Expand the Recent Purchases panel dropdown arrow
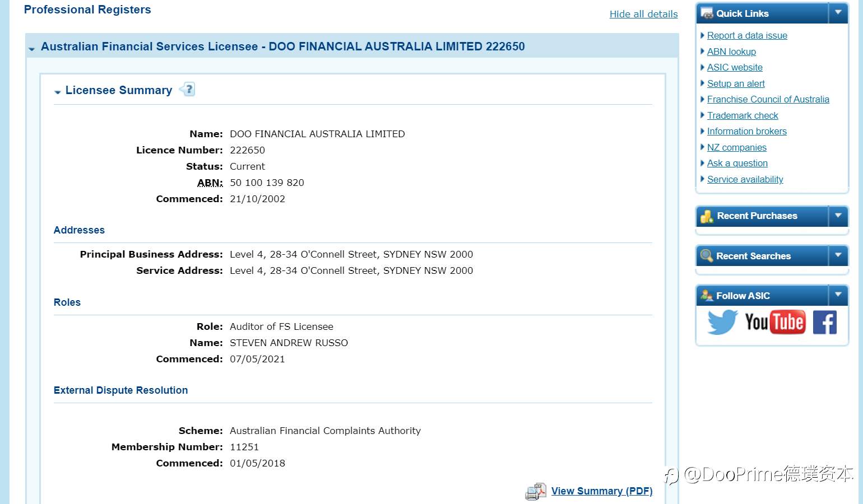 coord(838,216)
